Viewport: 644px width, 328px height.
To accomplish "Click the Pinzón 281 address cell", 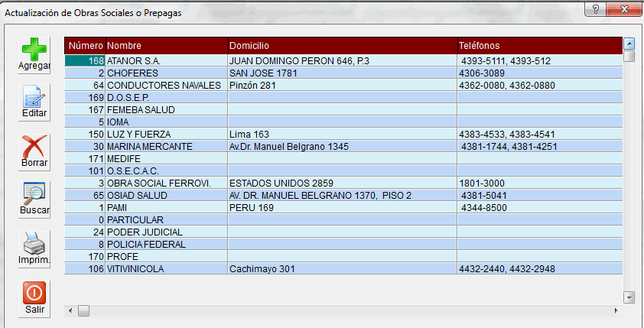I will [343, 86].
